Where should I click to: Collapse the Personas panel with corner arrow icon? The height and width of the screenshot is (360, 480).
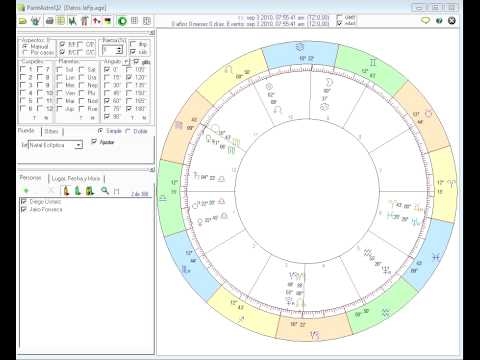[x=152, y=170]
